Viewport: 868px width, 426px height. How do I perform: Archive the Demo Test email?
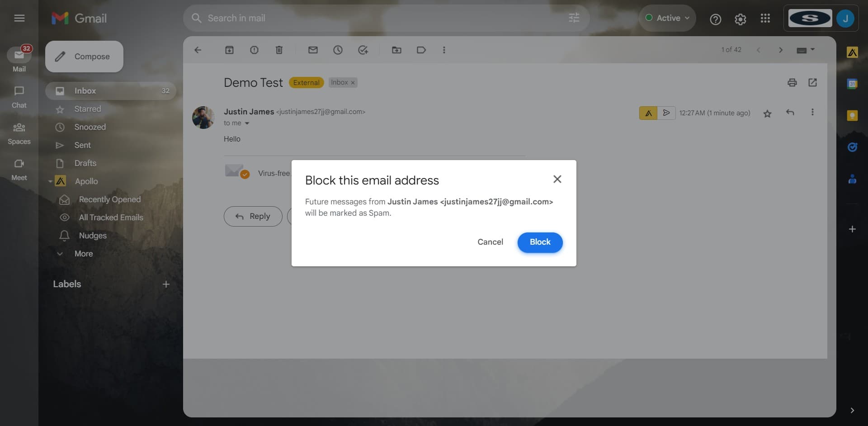click(230, 50)
